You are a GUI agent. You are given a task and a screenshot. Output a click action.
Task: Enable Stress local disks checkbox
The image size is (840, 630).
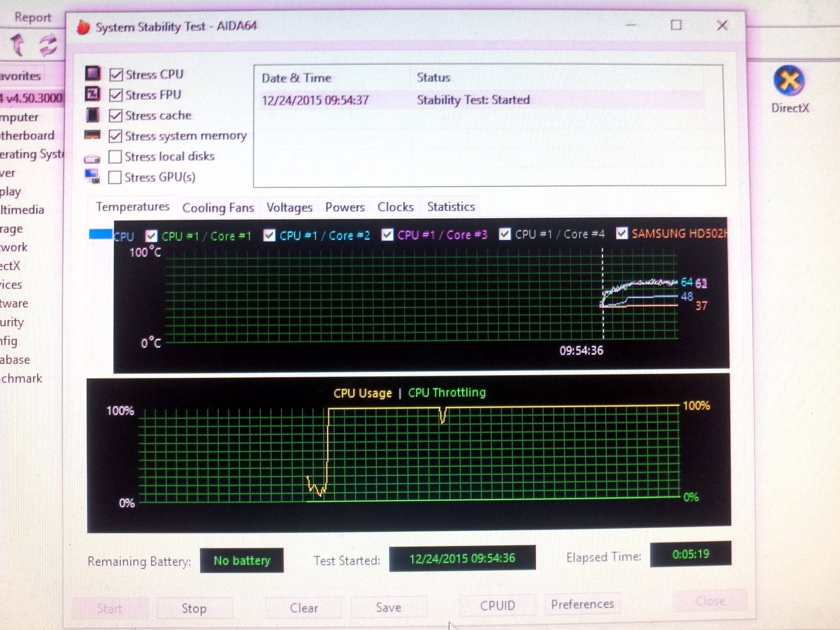pos(115,157)
